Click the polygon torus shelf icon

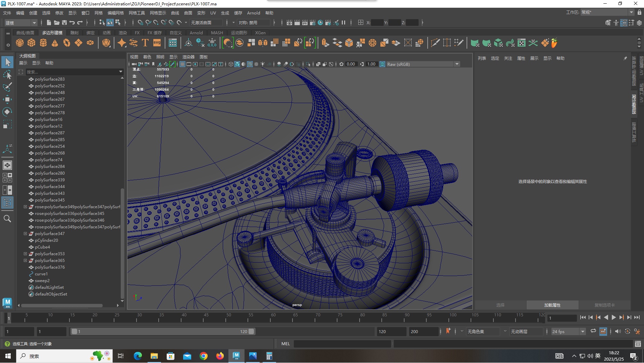[x=67, y=43]
